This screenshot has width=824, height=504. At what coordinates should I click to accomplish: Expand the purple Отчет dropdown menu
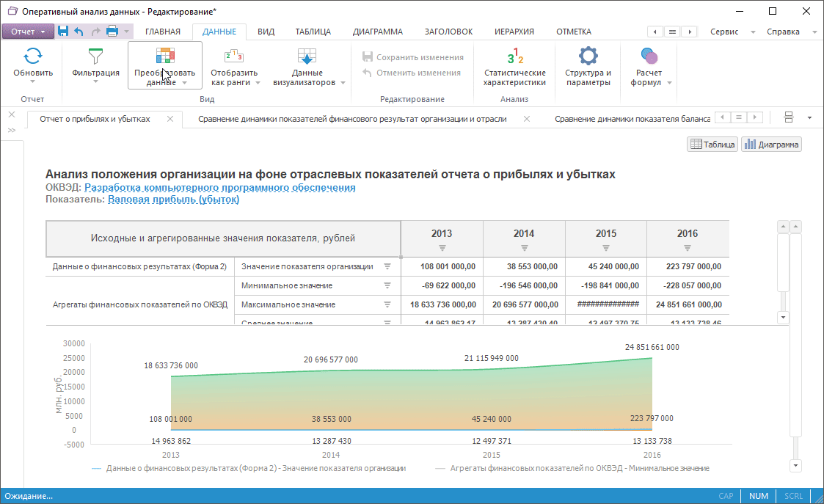[x=28, y=32]
